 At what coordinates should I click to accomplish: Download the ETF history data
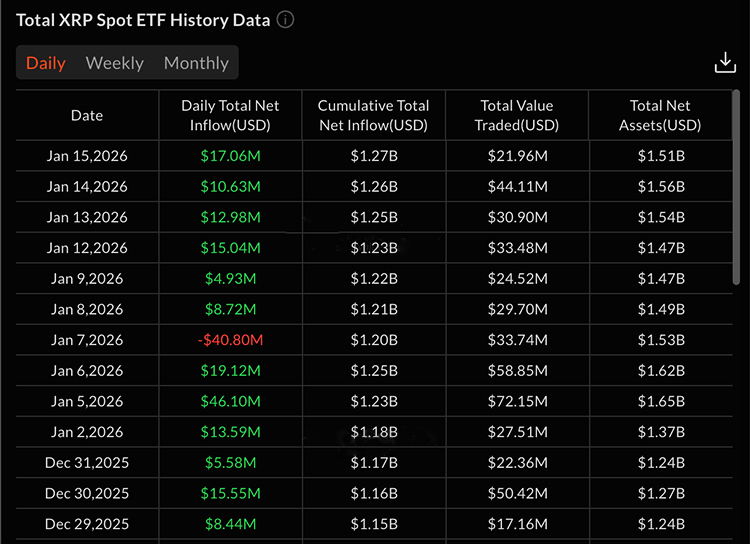click(725, 63)
